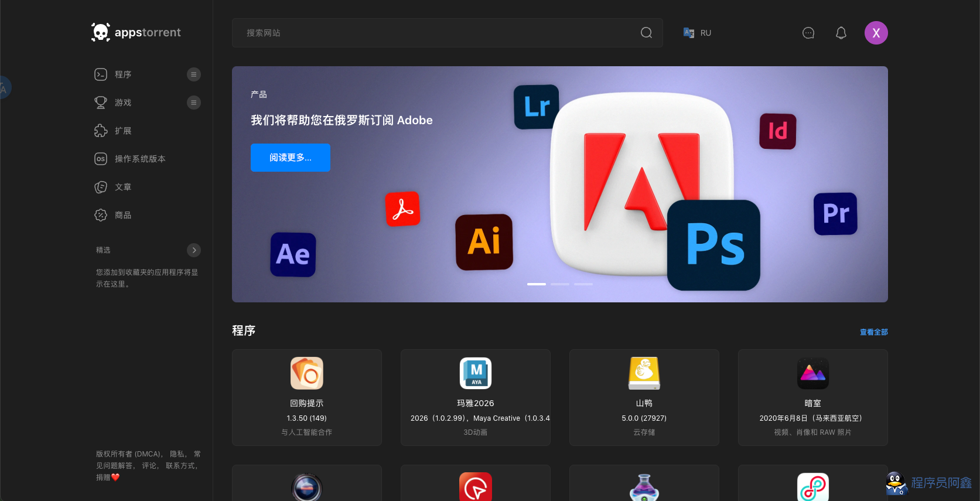Select the second banner slide indicator
980x501 pixels.
[x=560, y=284]
